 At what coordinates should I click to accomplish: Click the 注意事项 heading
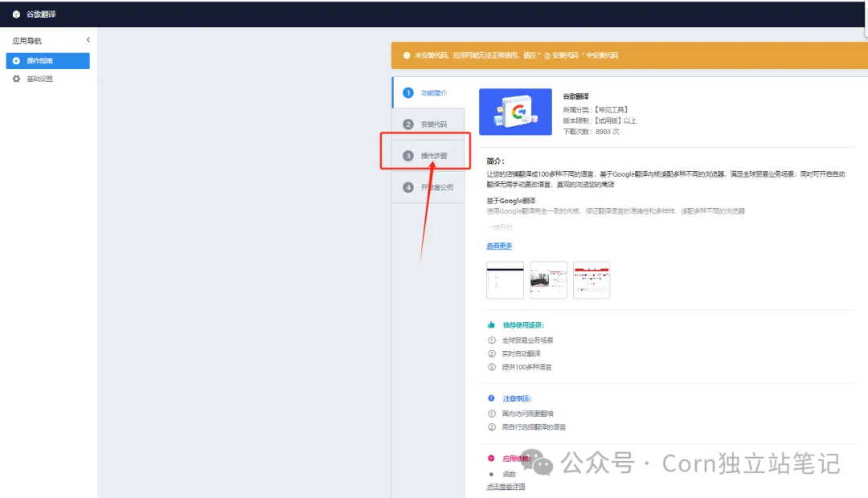(517, 398)
